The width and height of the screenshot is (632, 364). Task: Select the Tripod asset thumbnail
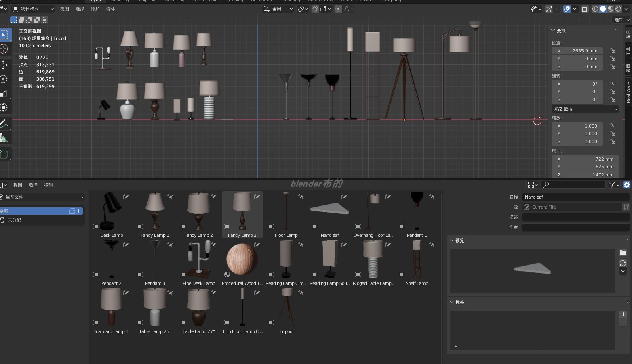tap(286, 311)
